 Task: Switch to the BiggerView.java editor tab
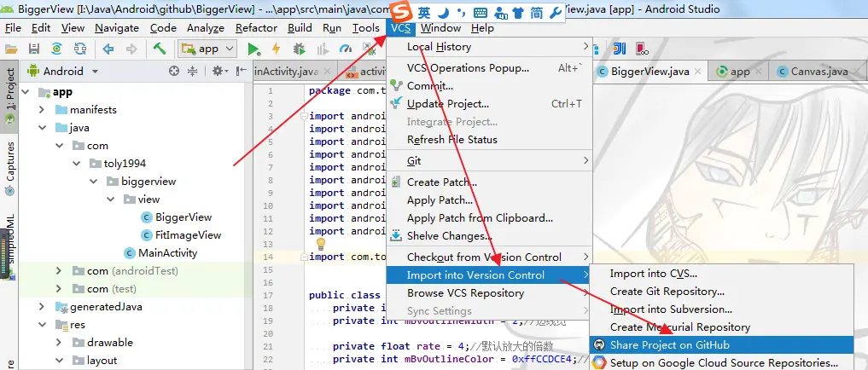[x=650, y=72]
